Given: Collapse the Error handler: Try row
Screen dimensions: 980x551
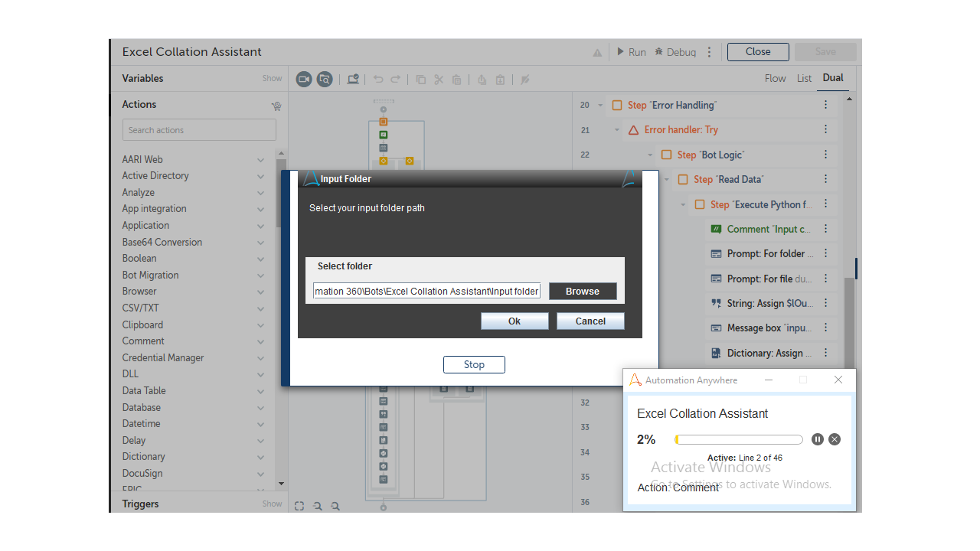Looking at the screenshot, I should click(x=617, y=130).
